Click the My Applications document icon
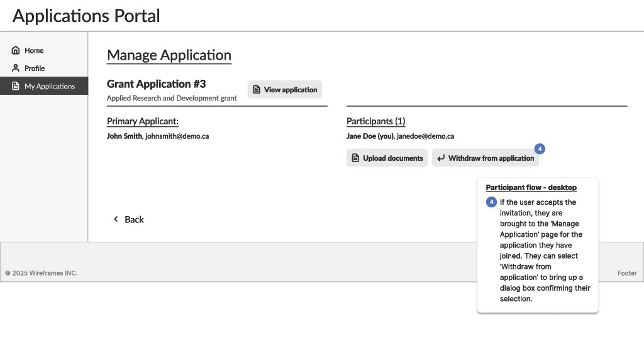 coord(16,86)
